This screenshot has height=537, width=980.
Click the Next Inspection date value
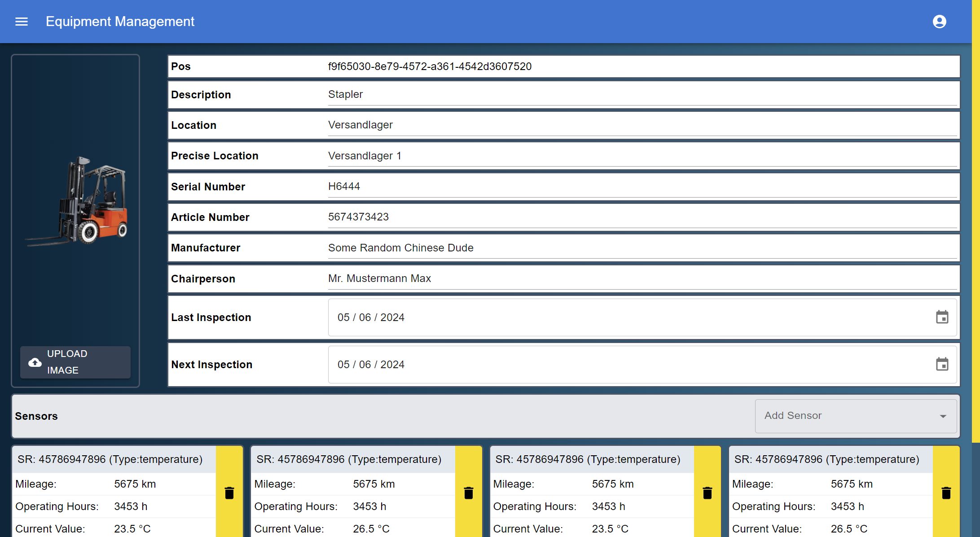[371, 365]
